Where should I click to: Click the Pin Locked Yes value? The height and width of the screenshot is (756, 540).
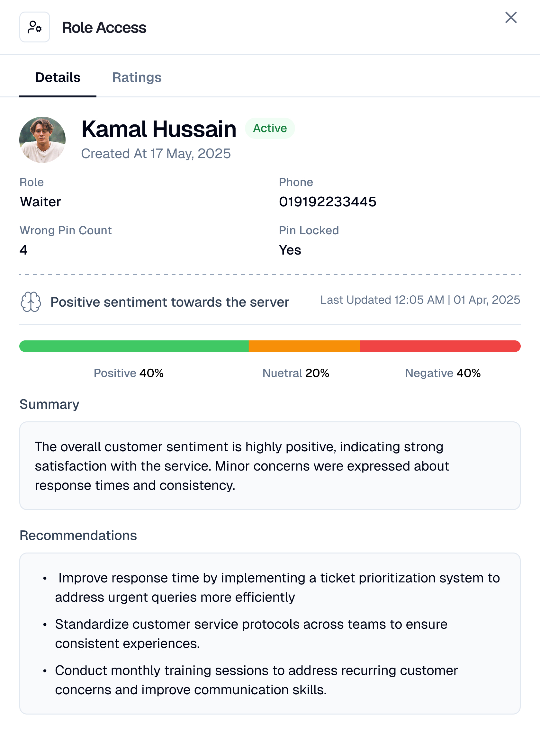290,250
